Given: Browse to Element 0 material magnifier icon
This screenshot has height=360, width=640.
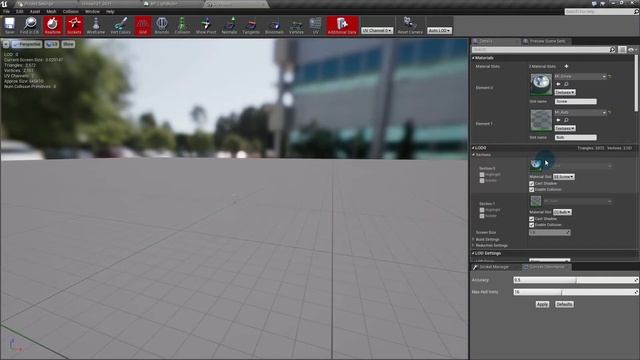Looking at the screenshot, I should tap(566, 84).
